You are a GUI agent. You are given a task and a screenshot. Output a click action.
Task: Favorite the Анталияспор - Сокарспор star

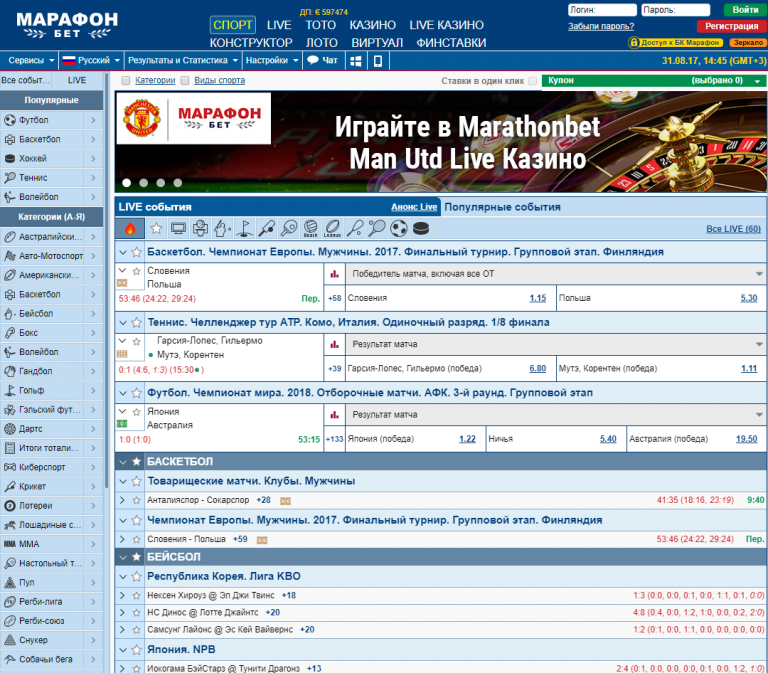(x=137, y=500)
